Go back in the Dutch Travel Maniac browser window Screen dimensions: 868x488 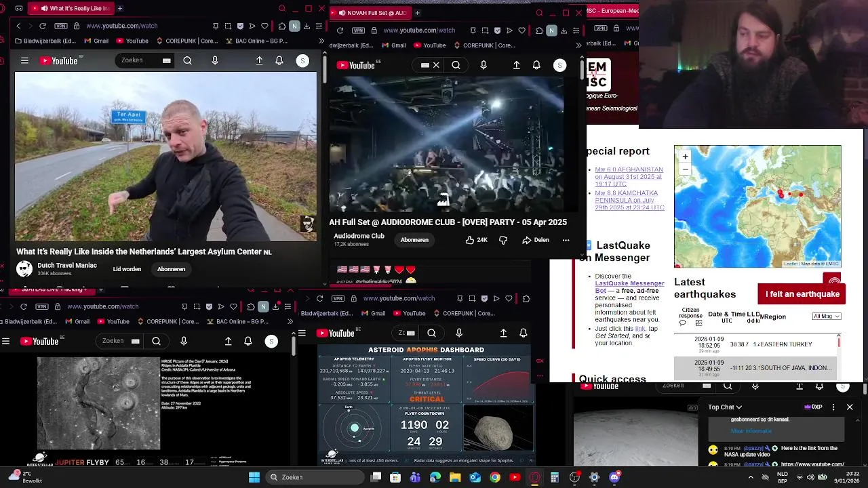pos(18,26)
